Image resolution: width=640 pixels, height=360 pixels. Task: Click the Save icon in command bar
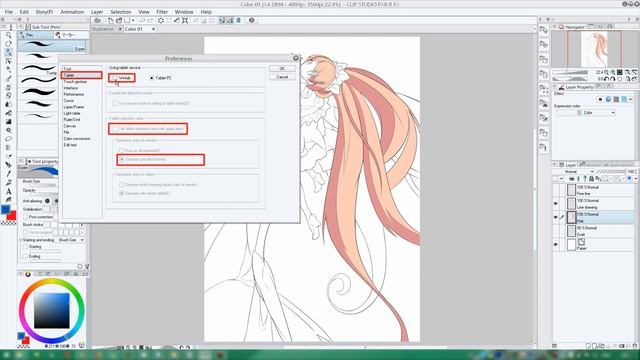[127, 20]
